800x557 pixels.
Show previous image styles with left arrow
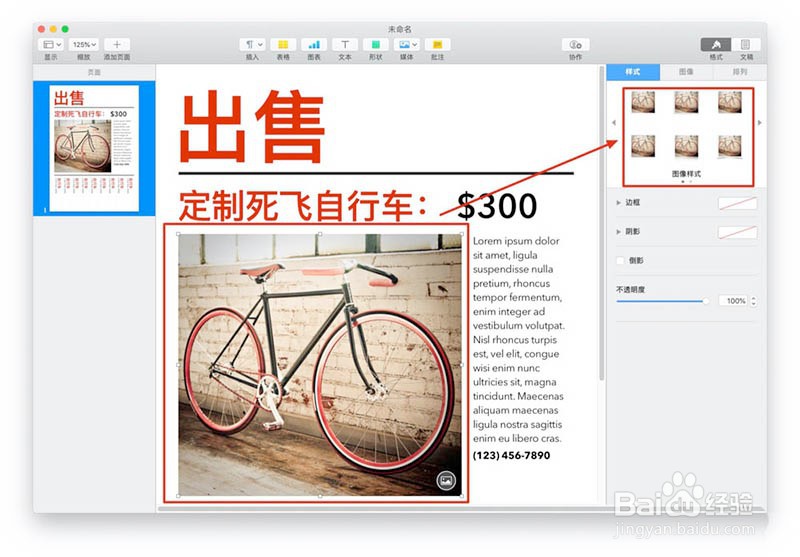tap(614, 122)
